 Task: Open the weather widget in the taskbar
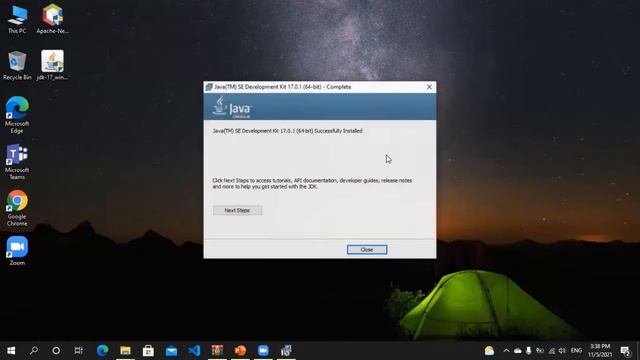coord(489,351)
